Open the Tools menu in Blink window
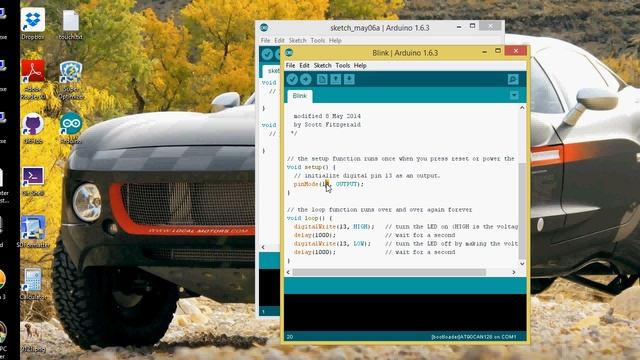The height and width of the screenshot is (360, 640). [342, 65]
